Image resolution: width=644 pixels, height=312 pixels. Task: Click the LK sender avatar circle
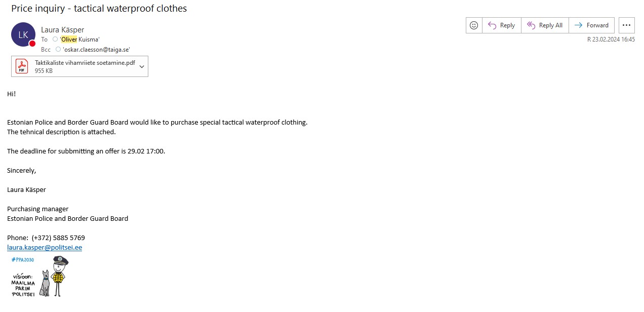[23, 34]
